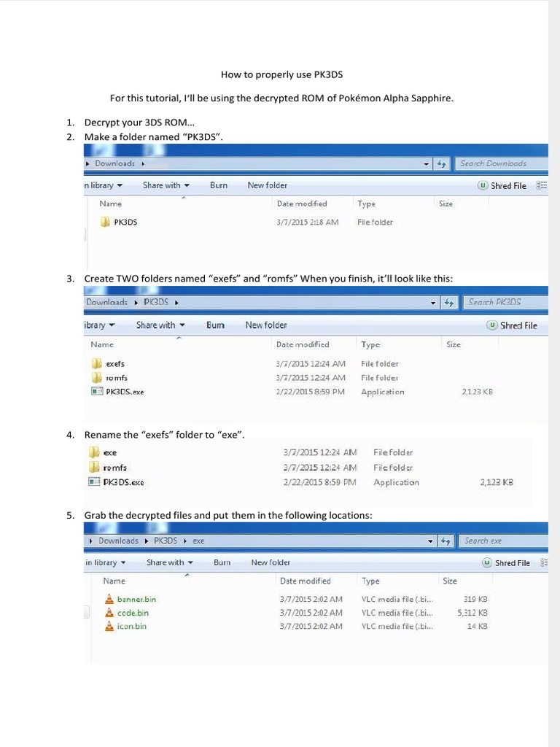Sort by Size column in exe window
This screenshot has width=560, height=747.
click(x=449, y=581)
